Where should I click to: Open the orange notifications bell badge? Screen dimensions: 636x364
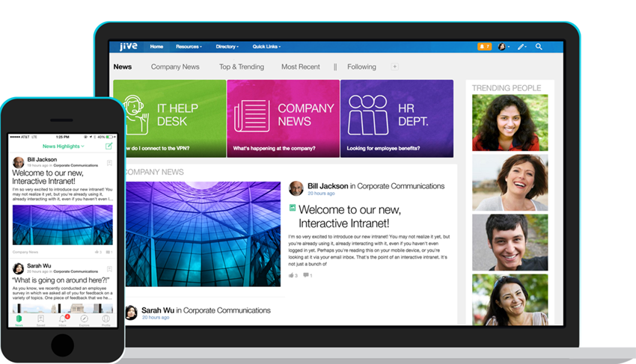(484, 46)
